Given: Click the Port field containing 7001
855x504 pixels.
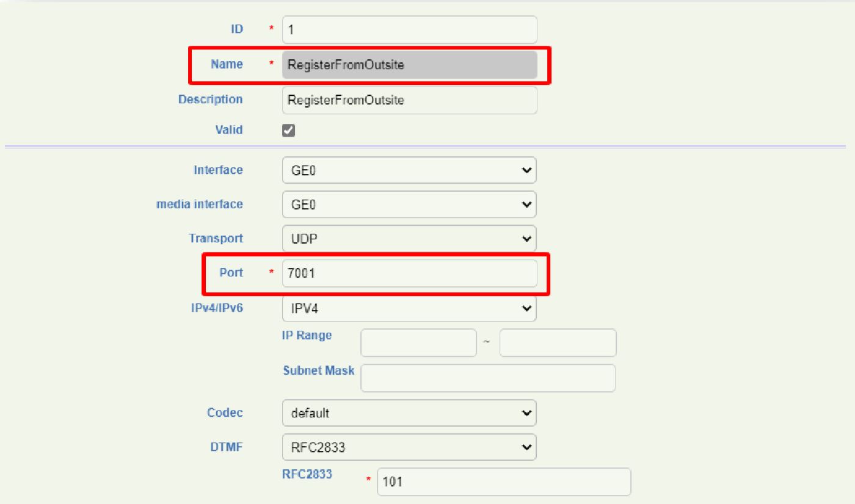Looking at the screenshot, I should 409,273.
